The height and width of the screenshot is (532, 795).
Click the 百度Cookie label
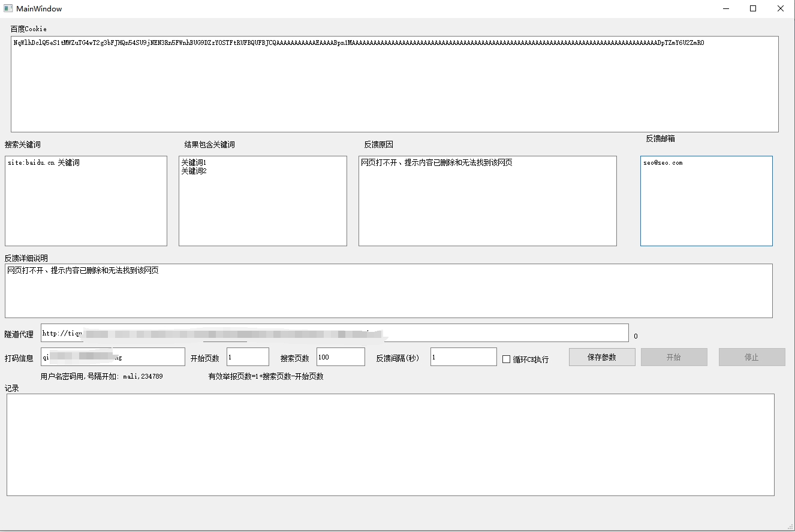coord(28,29)
